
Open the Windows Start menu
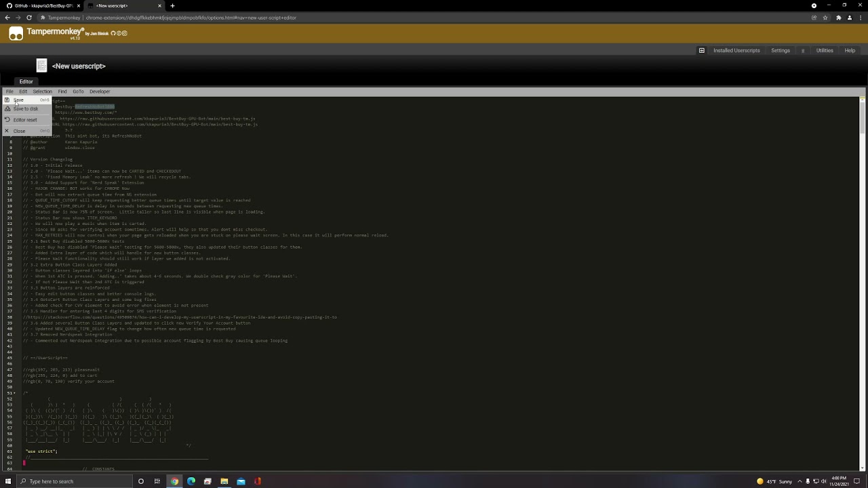tap(8, 481)
